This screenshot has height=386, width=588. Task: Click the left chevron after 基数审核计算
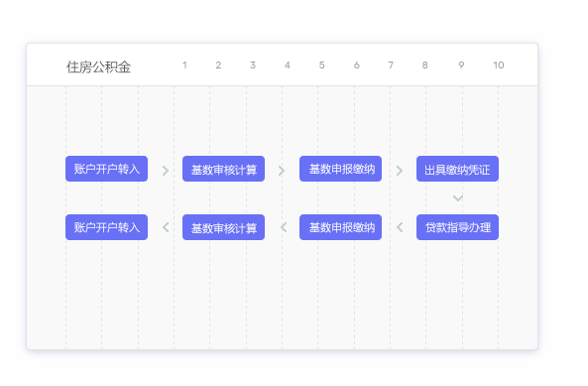pyautogui.click(x=284, y=227)
